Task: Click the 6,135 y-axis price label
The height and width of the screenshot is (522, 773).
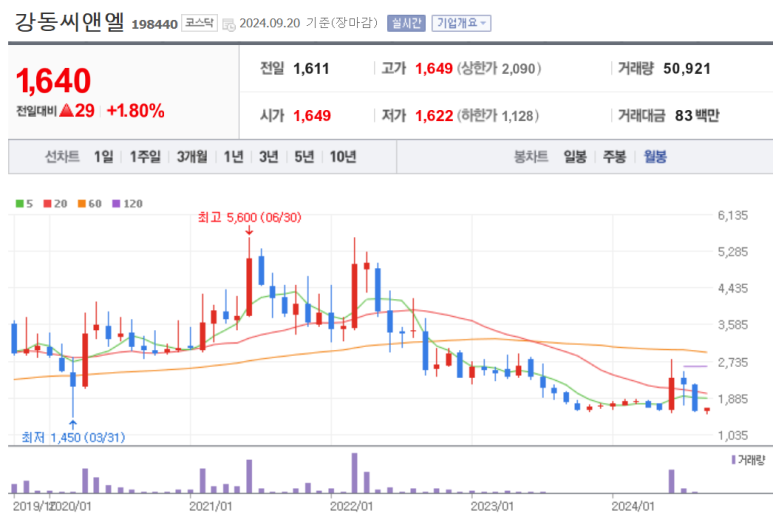Action: point(733,215)
